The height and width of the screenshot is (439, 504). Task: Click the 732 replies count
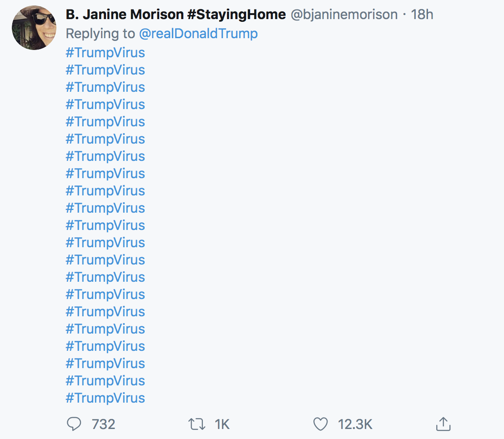(x=103, y=424)
